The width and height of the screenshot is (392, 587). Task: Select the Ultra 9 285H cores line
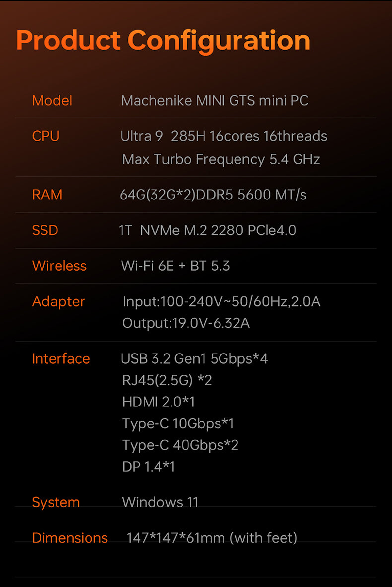click(x=223, y=136)
